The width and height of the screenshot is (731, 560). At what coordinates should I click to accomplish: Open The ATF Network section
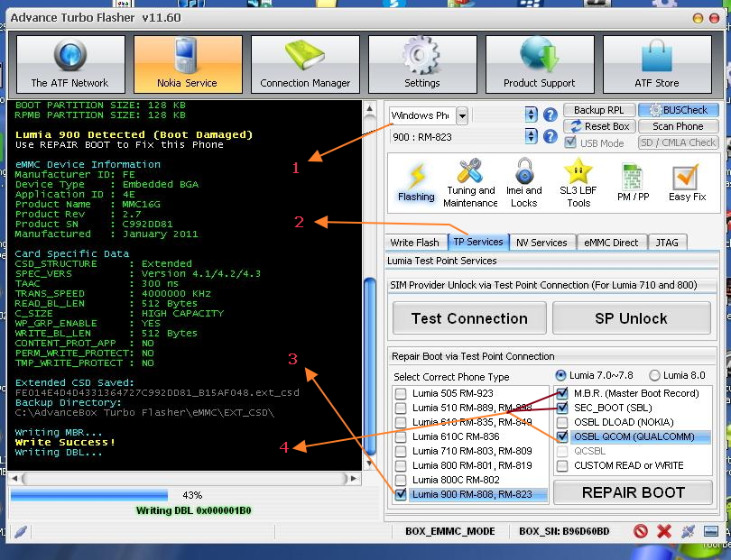coord(70,64)
